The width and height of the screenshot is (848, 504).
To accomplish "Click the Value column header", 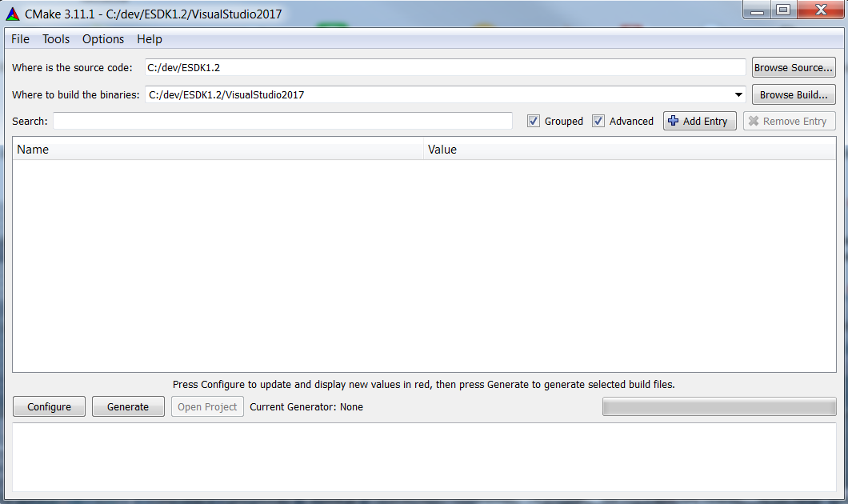I will coord(630,150).
